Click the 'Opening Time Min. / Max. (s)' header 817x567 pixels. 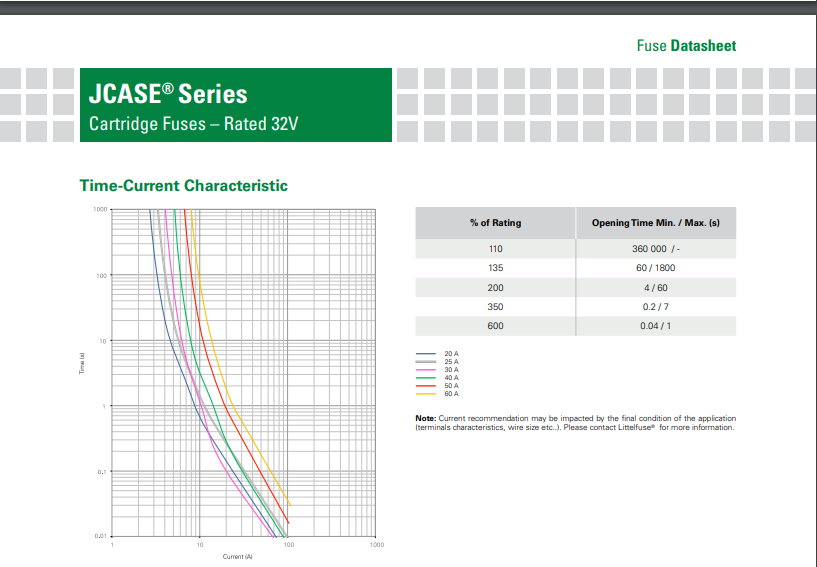655,223
